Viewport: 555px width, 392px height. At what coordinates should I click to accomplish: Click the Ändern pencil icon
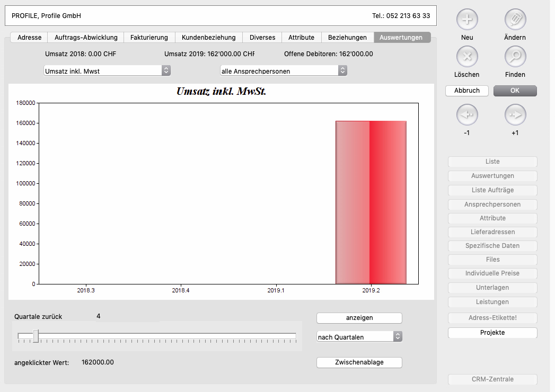point(515,20)
